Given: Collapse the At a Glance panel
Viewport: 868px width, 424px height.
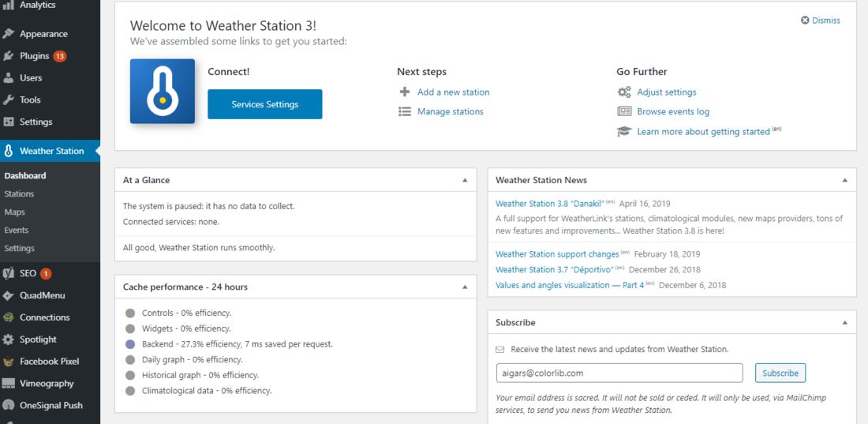Looking at the screenshot, I should click(465, 180).
